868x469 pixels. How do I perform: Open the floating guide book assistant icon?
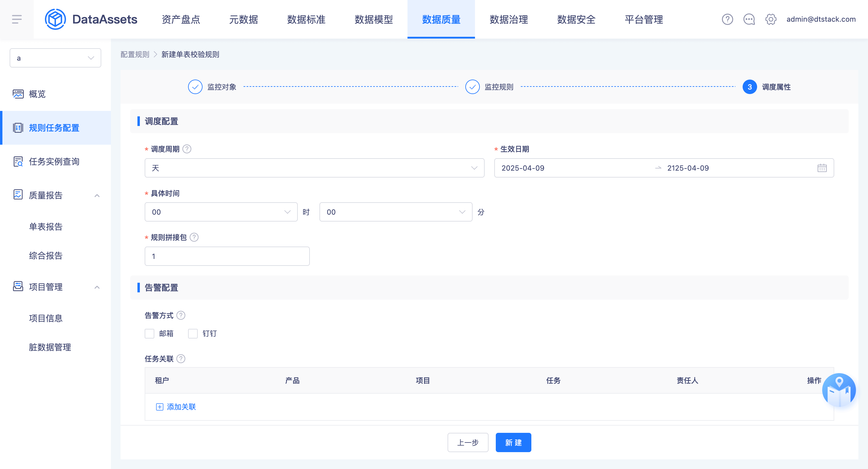(x=839, y=390)
